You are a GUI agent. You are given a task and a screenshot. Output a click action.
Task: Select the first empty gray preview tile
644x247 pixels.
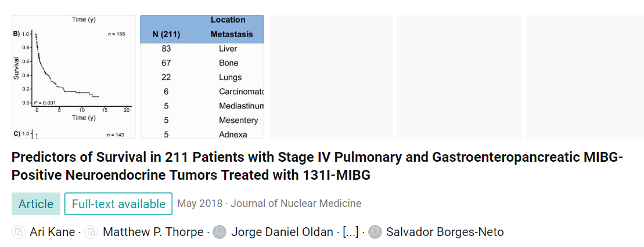(330, 77)
